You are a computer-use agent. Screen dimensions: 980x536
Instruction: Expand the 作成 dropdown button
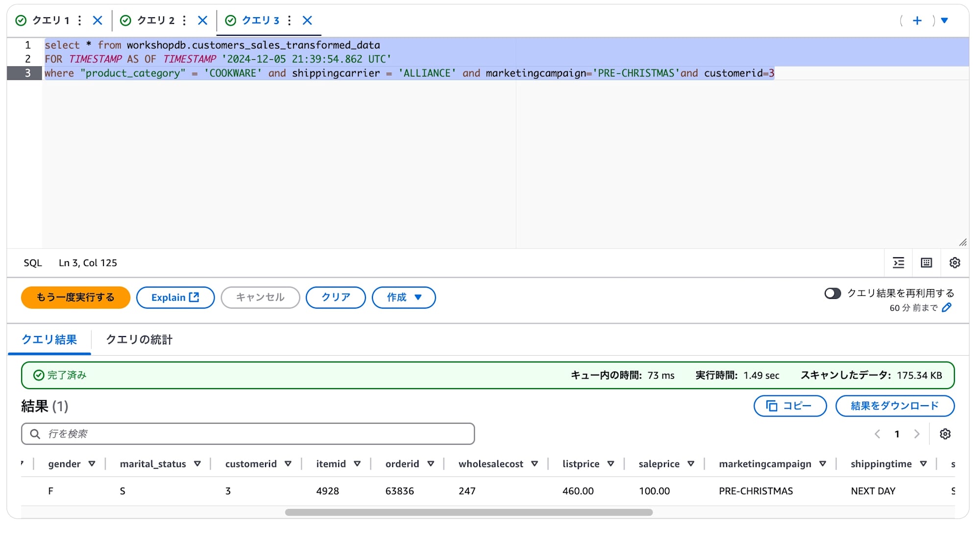[x=404, y=297]
